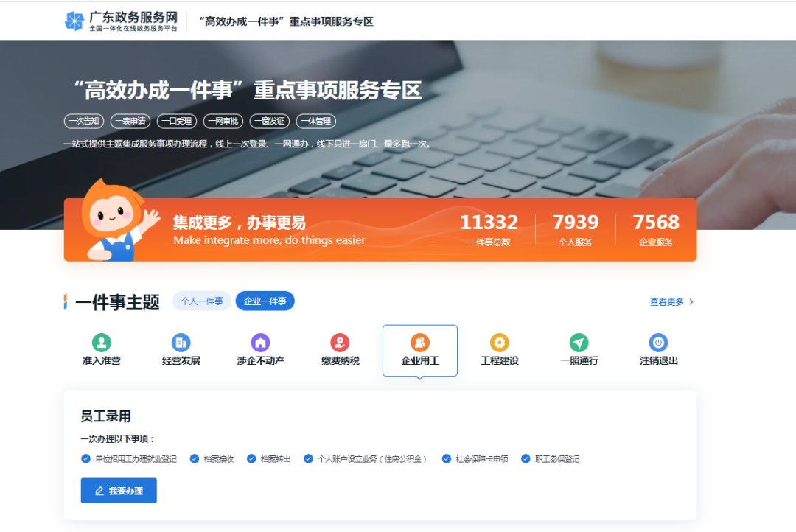Open the 经营发展 category icon
The width and height of the screenshot is (796, 532).
181,341
